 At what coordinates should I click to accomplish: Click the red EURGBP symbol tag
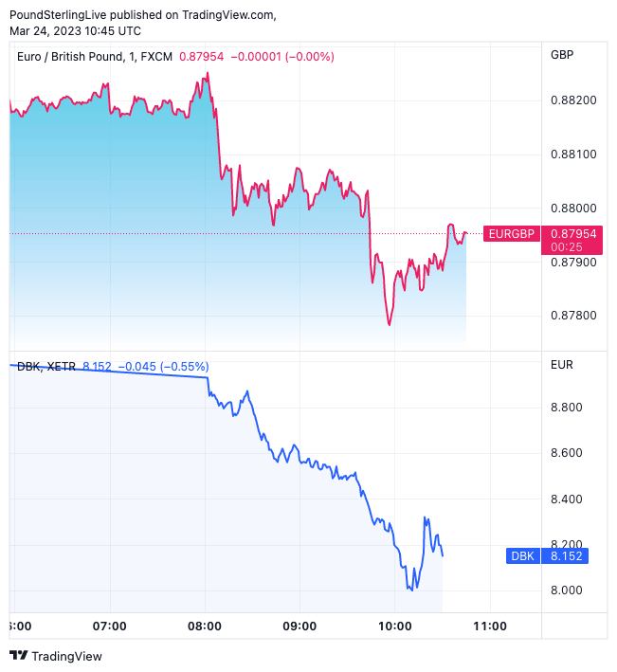coord(510,234)
